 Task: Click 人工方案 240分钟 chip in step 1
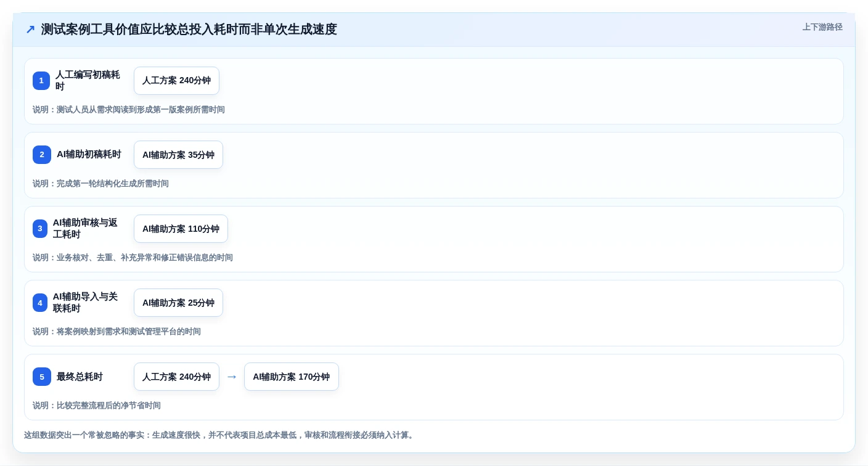176,81
